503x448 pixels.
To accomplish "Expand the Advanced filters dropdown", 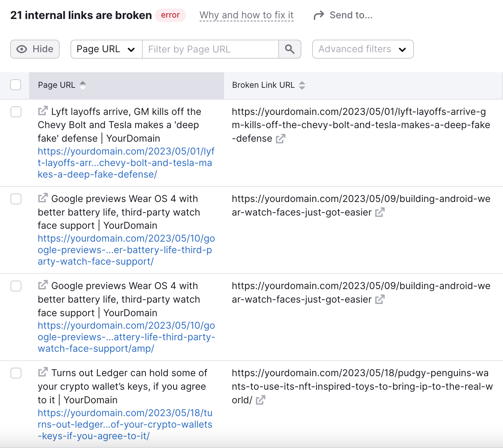I will click(x=362, y=49).
